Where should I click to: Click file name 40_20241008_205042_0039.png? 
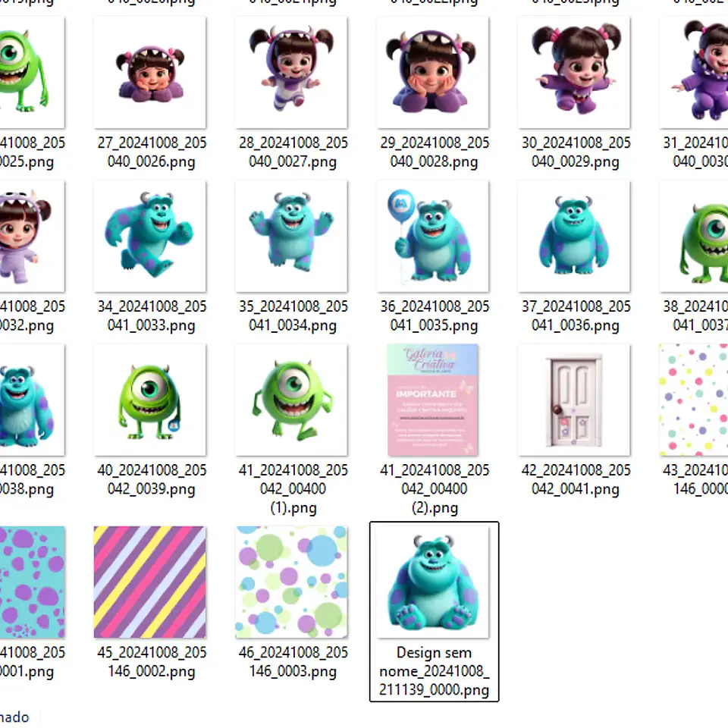click(x=152, y=479)
